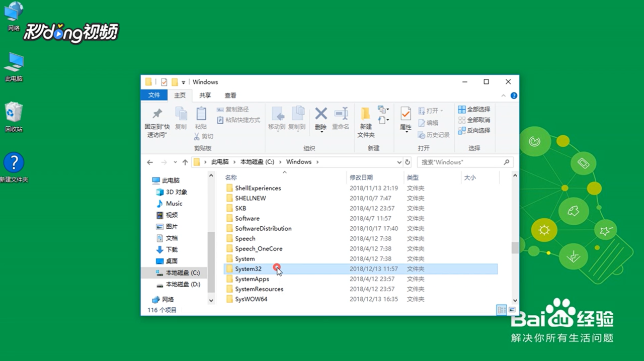Click the 复制到 (Copy to) icon
644x361 pixels.
297,114
